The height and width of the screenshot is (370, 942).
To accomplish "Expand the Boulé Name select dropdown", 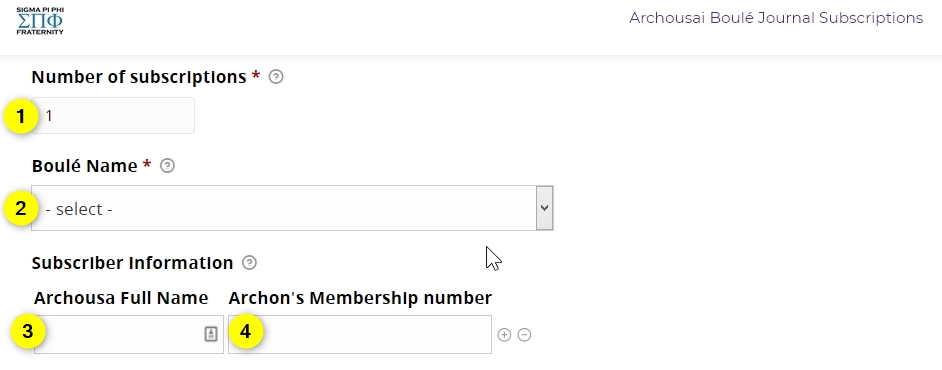I will click(x=293, y=208).
